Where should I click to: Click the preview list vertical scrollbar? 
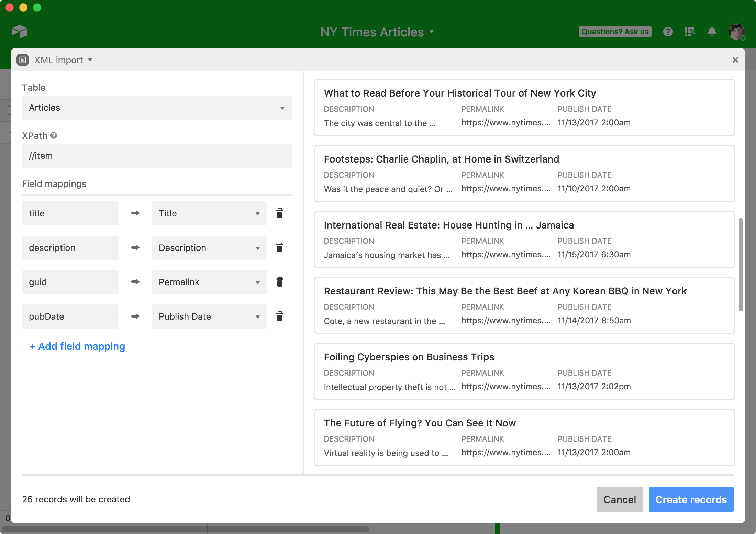[741, 265]
